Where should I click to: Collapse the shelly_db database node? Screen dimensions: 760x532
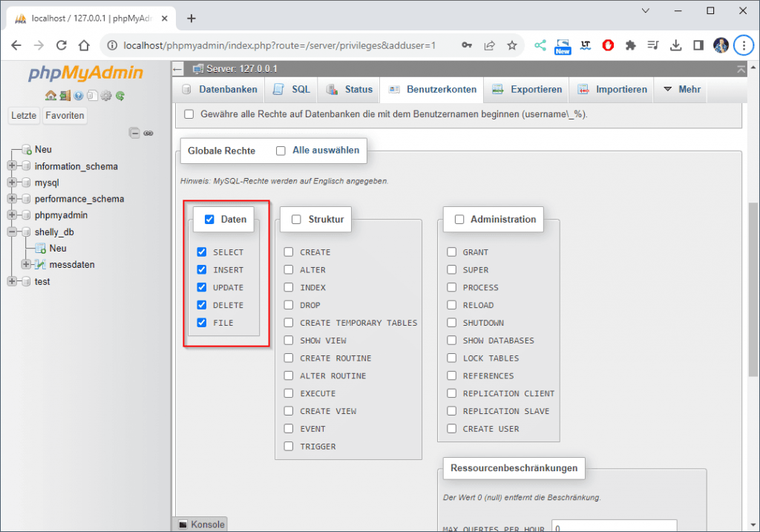click(x=12, y=231)
